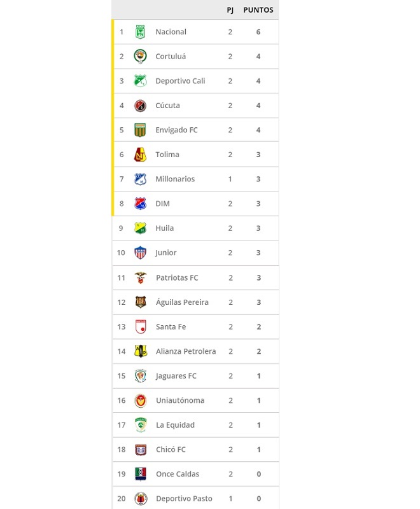Click the Deportivo Pasto crest icon
This screenshot has height=509, width=420.
141,499
